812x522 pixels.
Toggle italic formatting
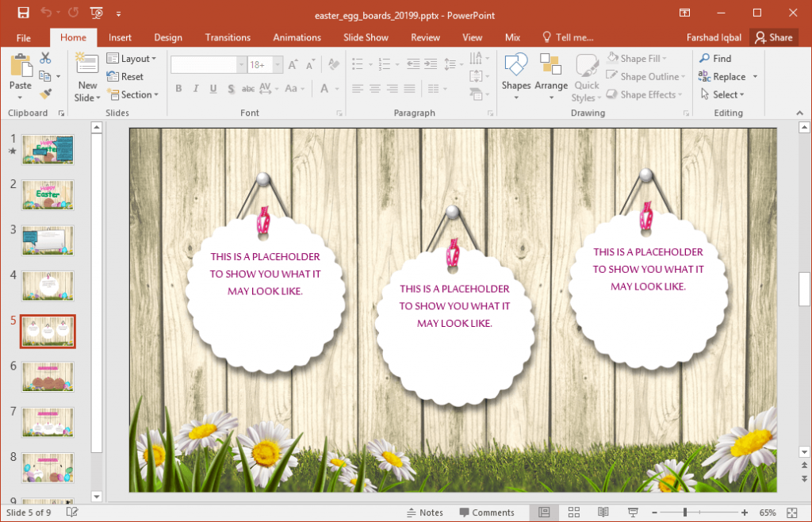[x=195, y=88]
